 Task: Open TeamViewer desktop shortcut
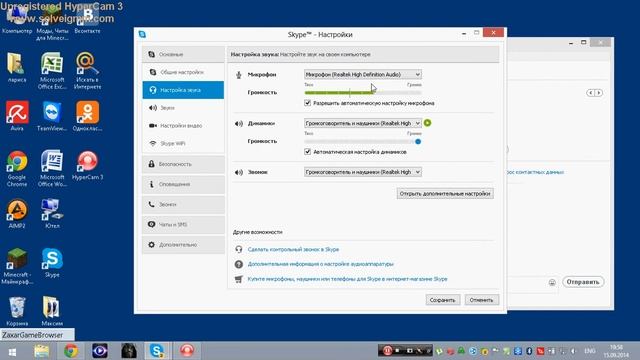point(52,116)
